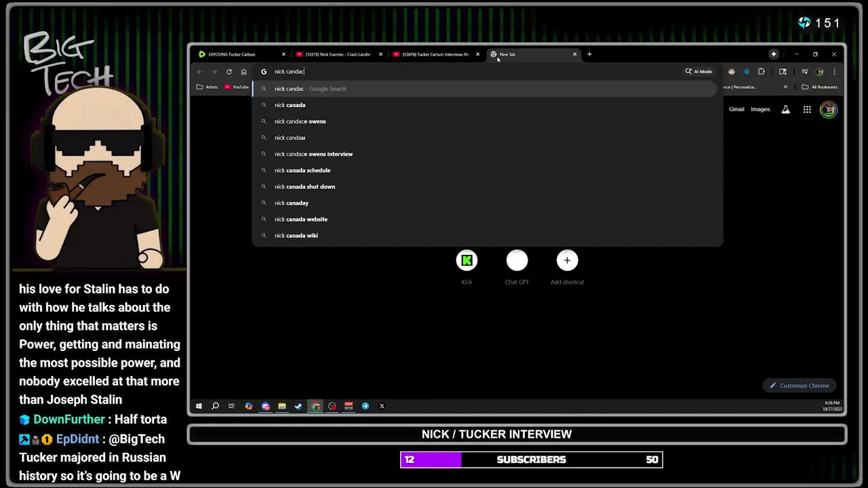The height and width of the screenshot is (488, 868).
Task: Open the Extensions puzzle icon
Action: (x=761, y=71)
